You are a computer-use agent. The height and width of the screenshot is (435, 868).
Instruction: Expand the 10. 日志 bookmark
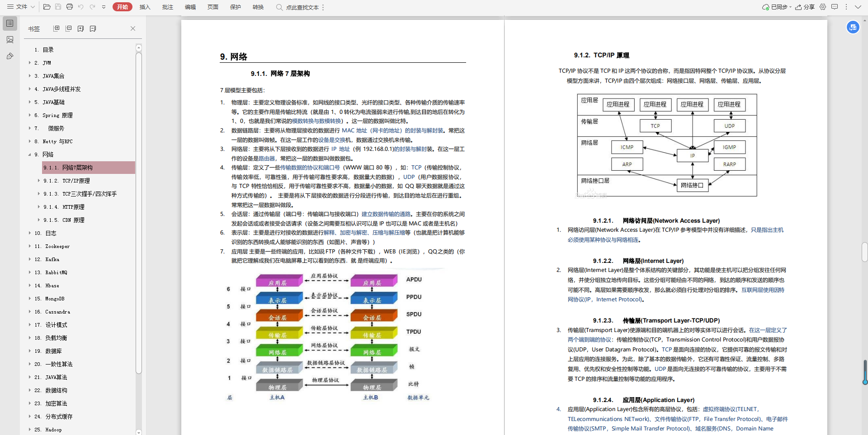(30, 233)
